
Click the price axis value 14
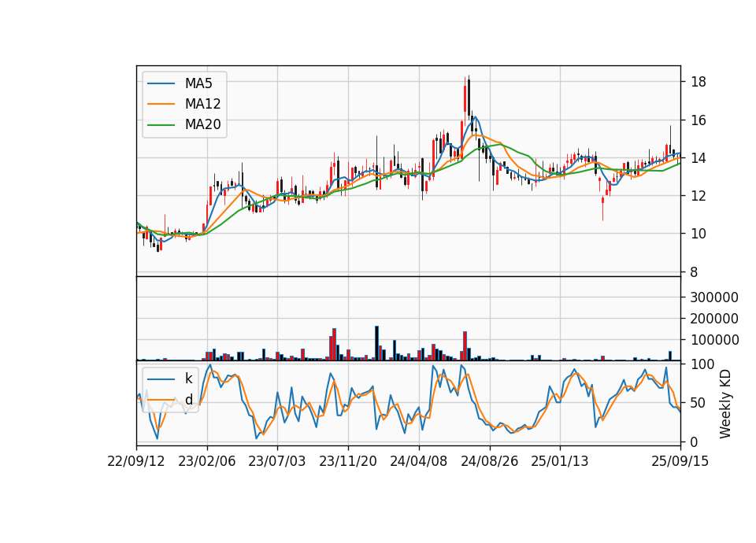tap(699, 158)
